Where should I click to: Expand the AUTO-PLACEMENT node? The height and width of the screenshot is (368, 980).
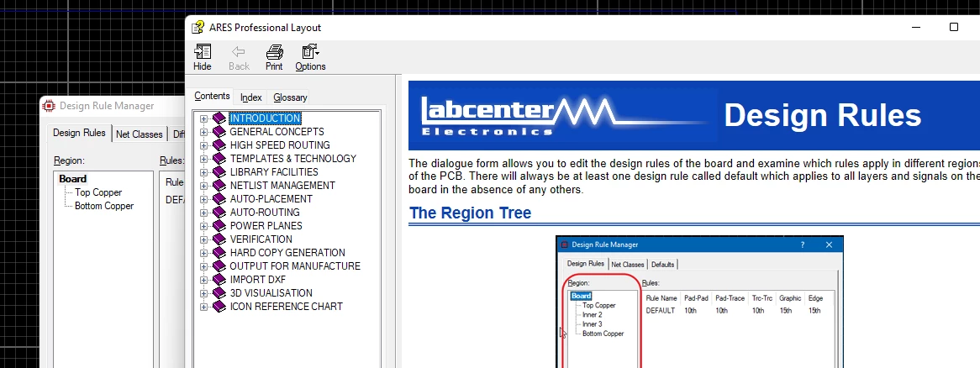[203, 199]
